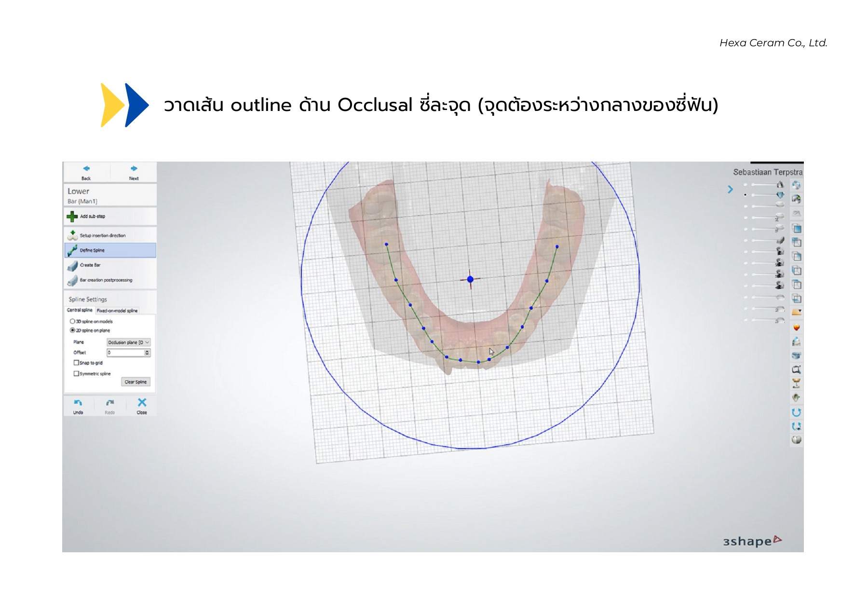Open Setup insertion direction step
868x614 pixels.
[110, 235]
